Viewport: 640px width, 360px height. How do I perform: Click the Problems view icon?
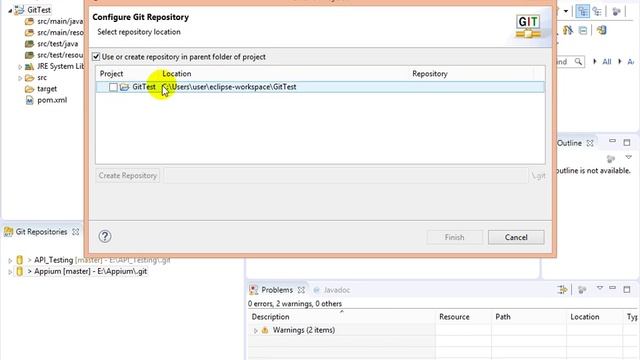[253, 290]
